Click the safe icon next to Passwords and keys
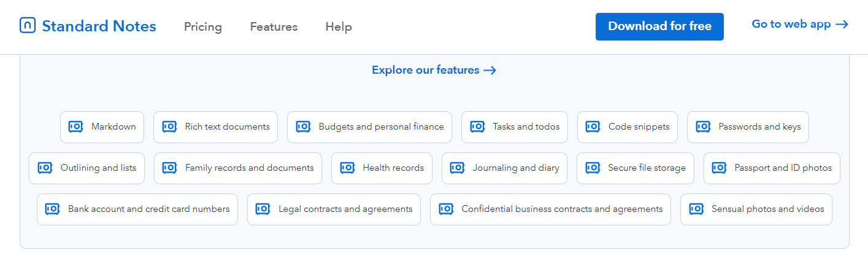 [x=702, y=127]
